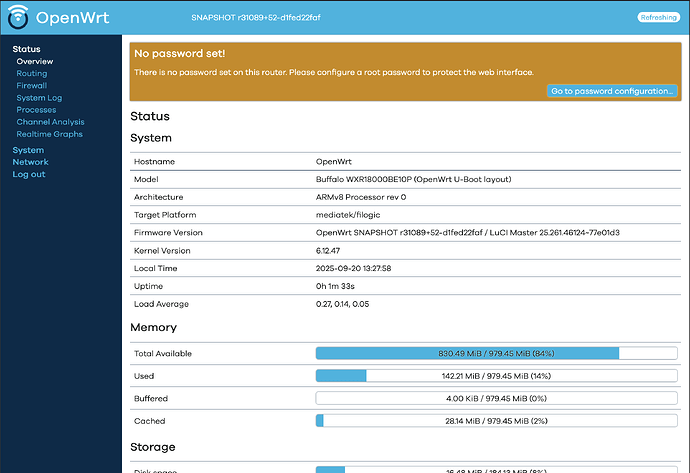This screenshot has height=473, width=690.
Task: Click the Architecture row label
Action: point(158,197)
